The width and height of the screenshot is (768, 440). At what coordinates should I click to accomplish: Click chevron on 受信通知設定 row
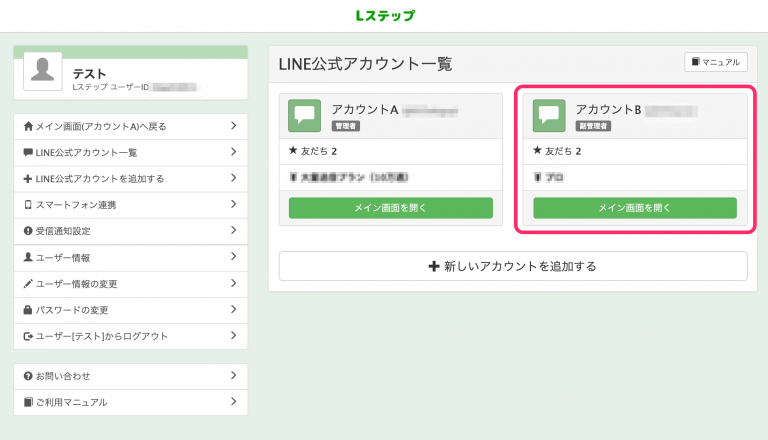pos(234,230)
